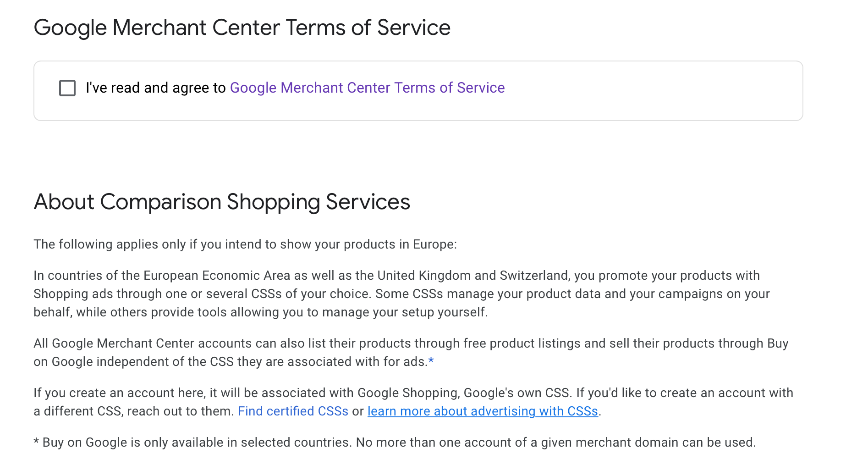Click the word "or" between the two CSS links

pos(358,411)
